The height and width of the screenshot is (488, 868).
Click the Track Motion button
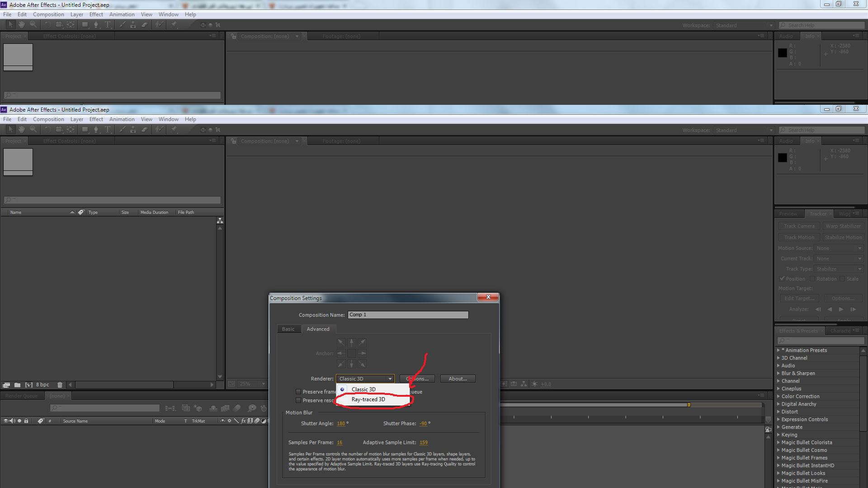(x=799, y=237)
